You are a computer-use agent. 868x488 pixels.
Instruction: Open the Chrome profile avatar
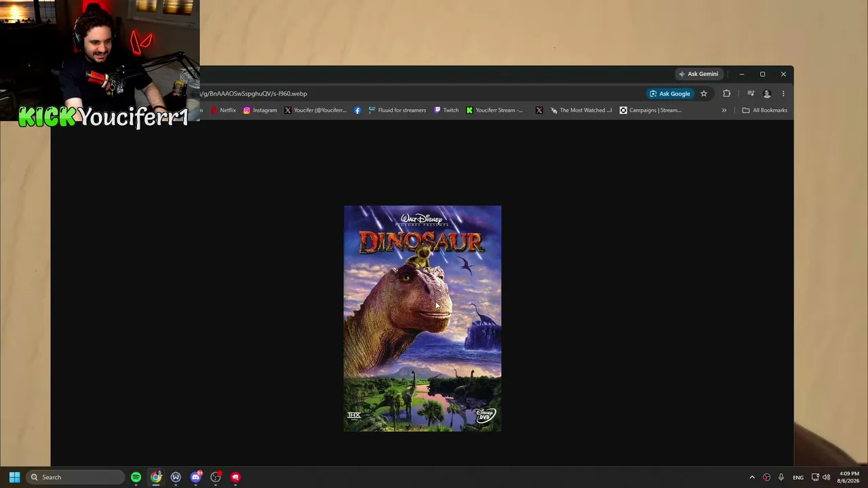(x=767, y=94)
